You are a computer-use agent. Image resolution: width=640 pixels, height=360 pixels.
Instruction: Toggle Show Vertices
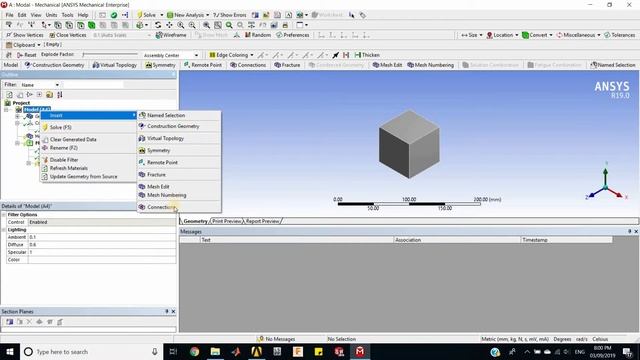(x=24, y=35)
